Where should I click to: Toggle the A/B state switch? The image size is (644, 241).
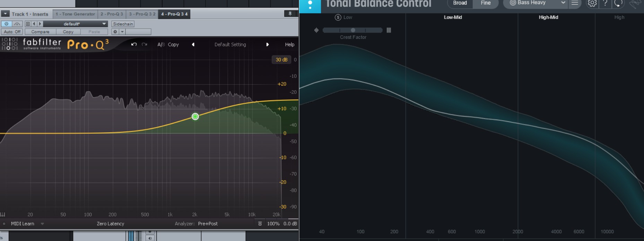pyautogui.click(x=161, y=45)
